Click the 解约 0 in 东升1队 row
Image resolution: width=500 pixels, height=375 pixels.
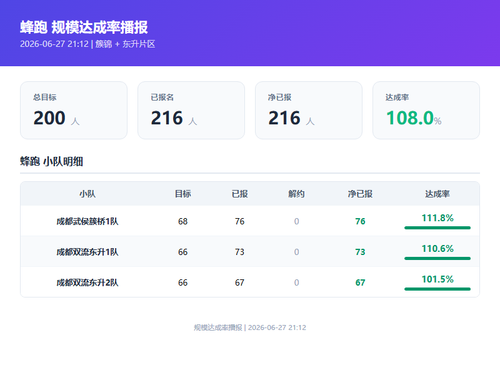[296, 252]
